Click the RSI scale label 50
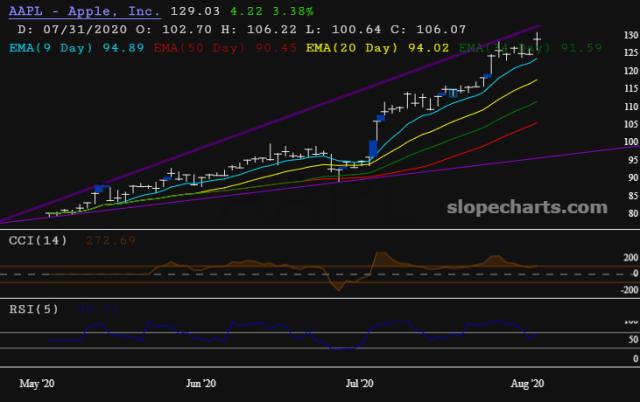This screenshot has height=402, width=640. [633, 340]
